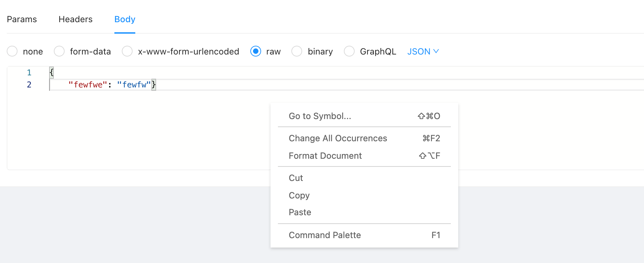
Task: Select Copy from context menu
Action: point(364,195)
